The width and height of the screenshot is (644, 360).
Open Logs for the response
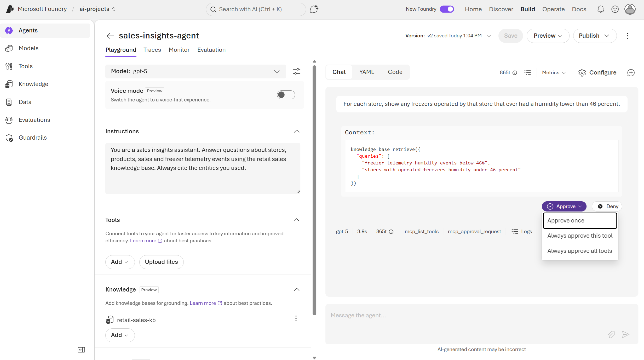[x=522, y=232]
